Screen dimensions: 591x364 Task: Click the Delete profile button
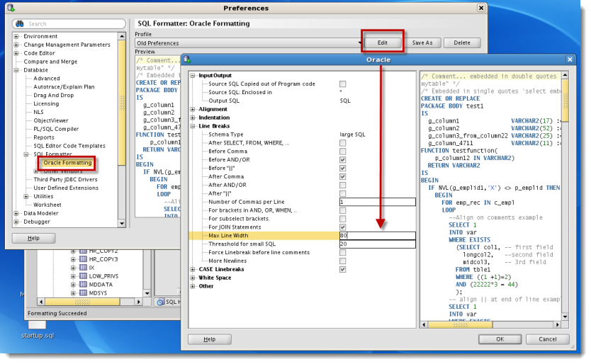(x=462, y=42)
